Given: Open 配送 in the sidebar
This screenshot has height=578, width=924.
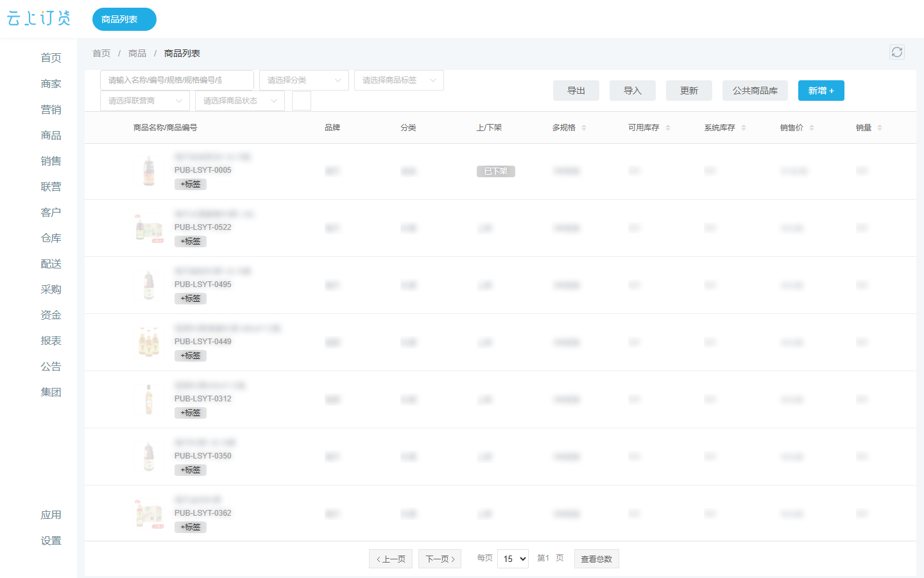Looking at the screenshot, I should (x=51, y=263).
